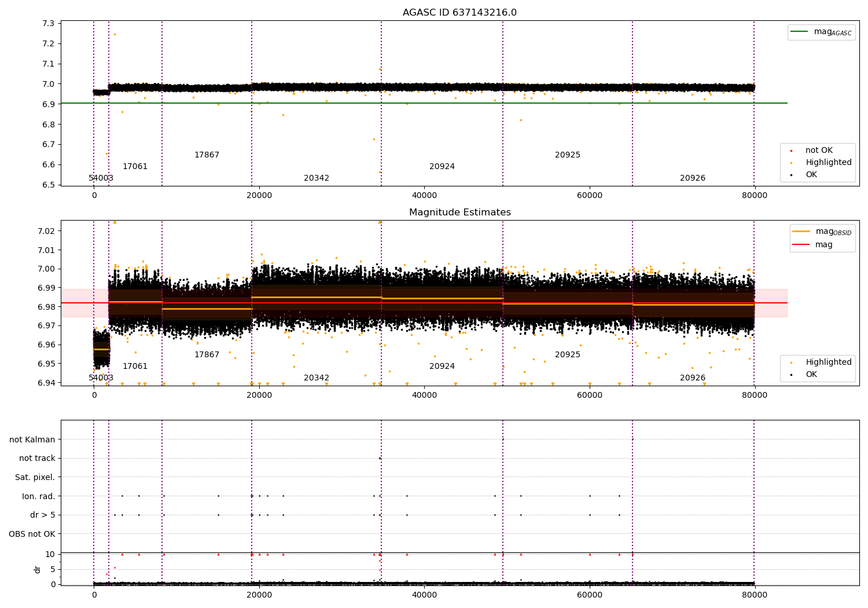Click obsid label 20342 in the Magnitude Estimates plot
868x608 pixels.
tap(317, 378)
